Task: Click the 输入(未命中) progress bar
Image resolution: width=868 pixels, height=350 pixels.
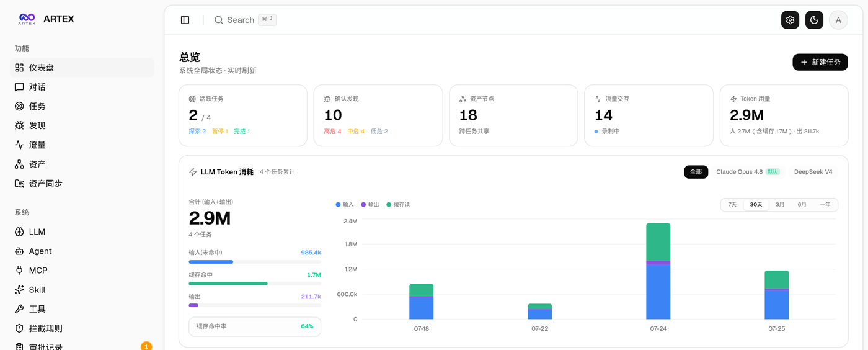Action: (255, 262)
